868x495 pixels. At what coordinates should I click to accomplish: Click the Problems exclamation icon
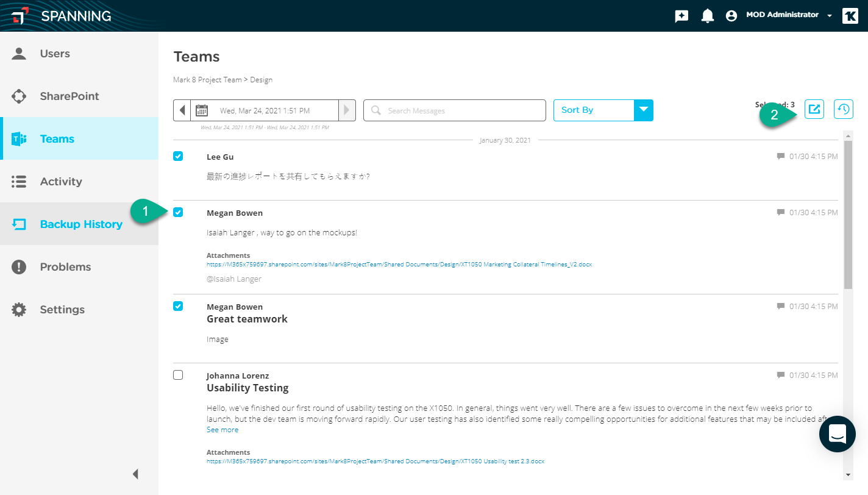(x=19, y=267)
